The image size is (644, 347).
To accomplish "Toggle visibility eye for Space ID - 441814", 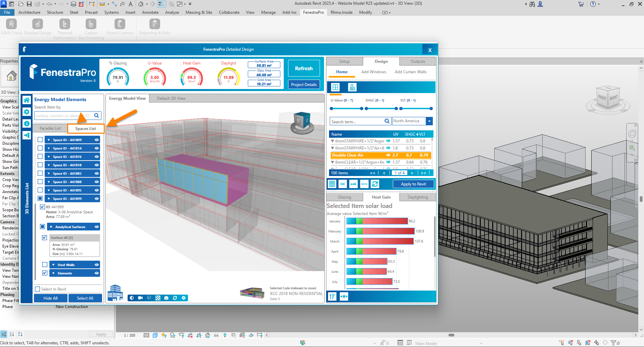I will coord(97,148).
